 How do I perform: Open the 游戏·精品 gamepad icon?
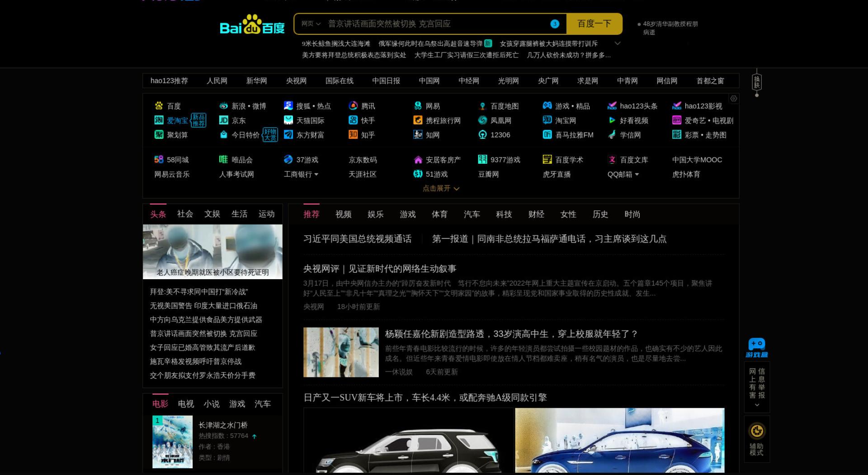[x=547, y=106]
